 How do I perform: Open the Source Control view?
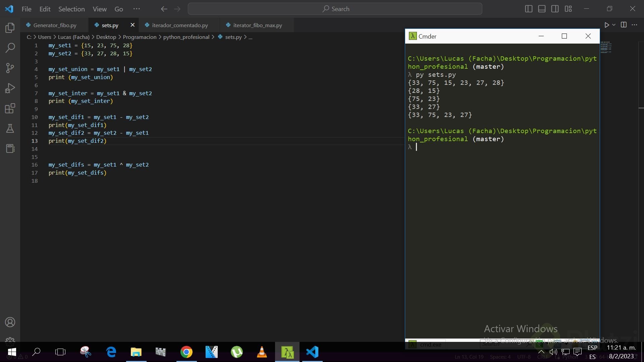[x=10, y=68]
